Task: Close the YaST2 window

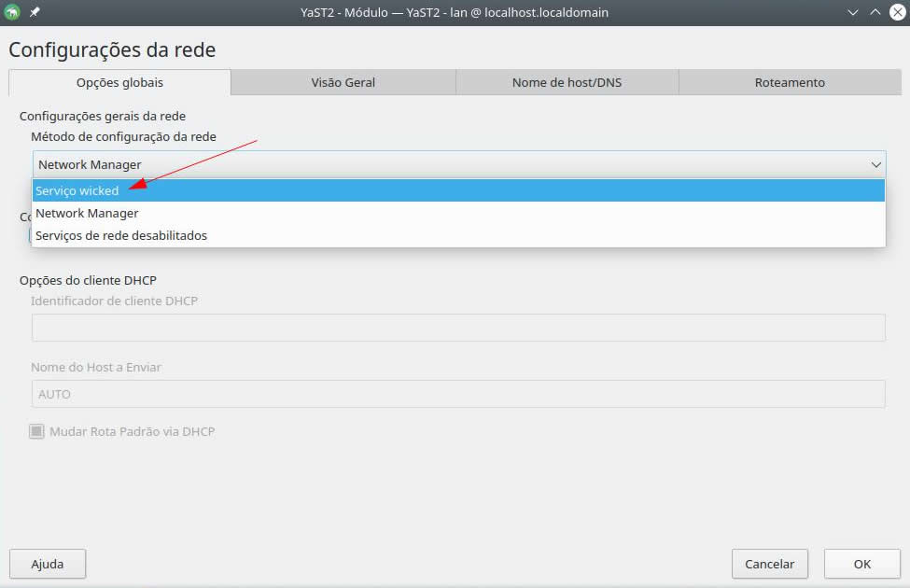Action: tap(896, 12)
